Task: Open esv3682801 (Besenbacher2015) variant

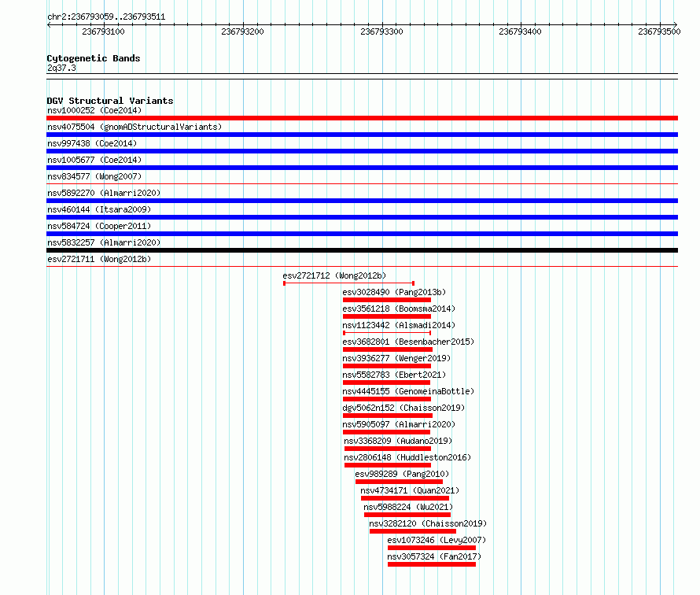Action: [x=408, y=342]
